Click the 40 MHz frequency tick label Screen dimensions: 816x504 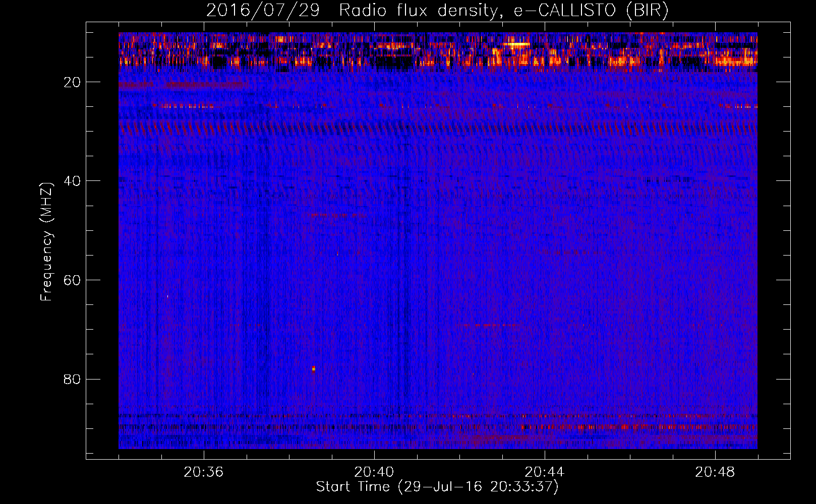tap(73, 181)
